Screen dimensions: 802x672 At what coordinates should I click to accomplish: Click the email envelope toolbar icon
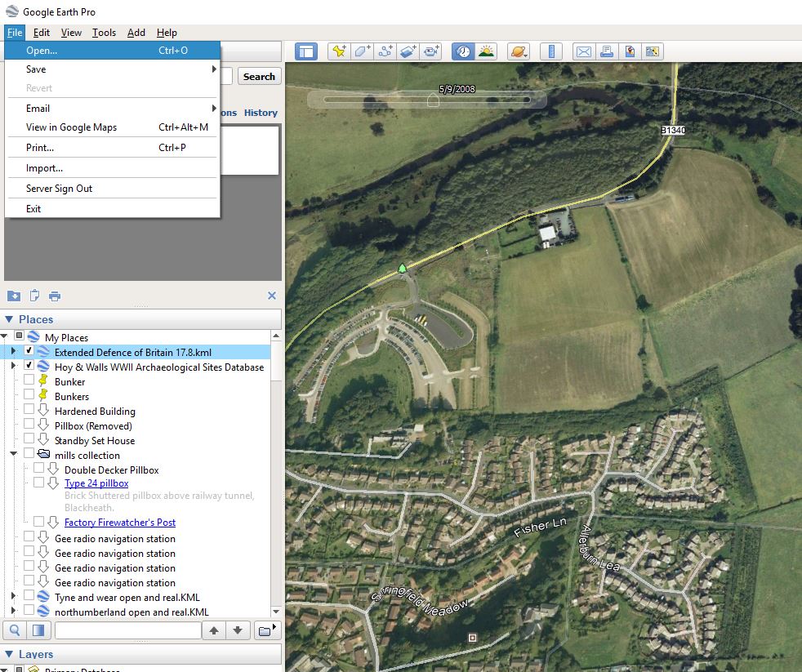point(583,51)
